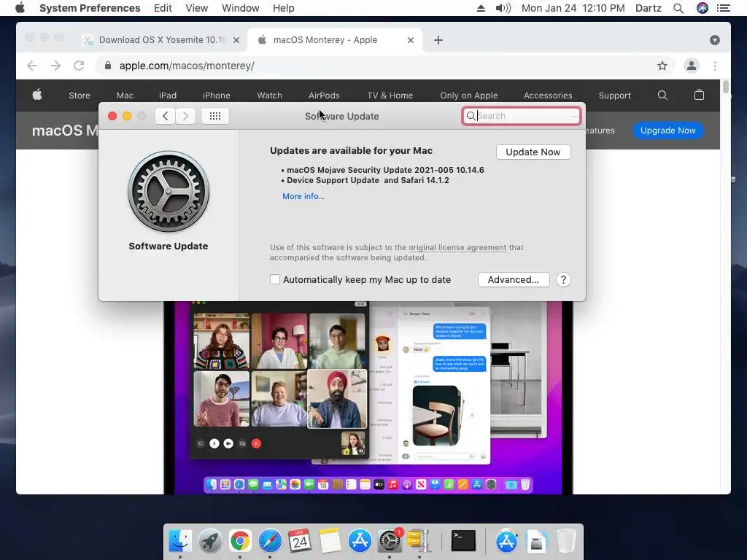Viewport: 747px width, 560px height.
Task: Open Accessories in Apple site navigation
Action: point(548,96)
